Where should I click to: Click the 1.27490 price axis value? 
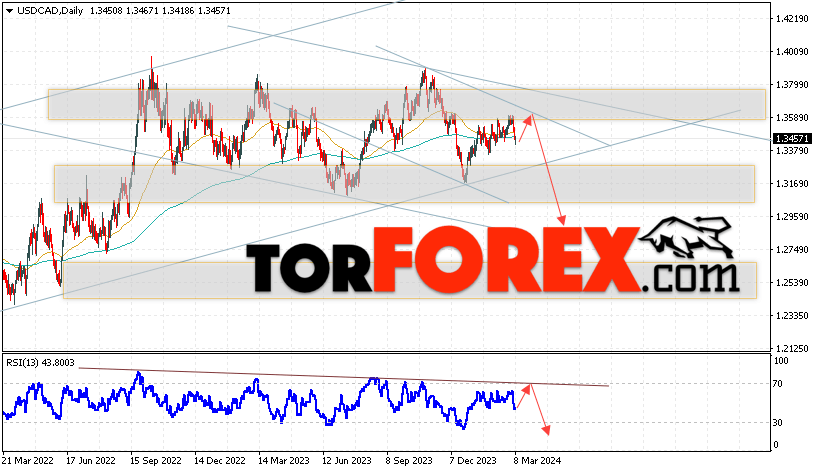792,250
